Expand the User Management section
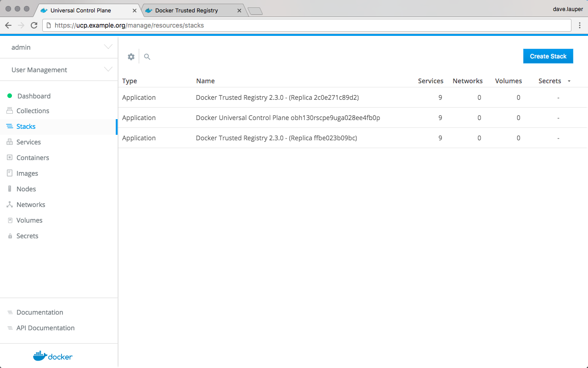Viewport: 588px width, 368px height. coord(108,69)
